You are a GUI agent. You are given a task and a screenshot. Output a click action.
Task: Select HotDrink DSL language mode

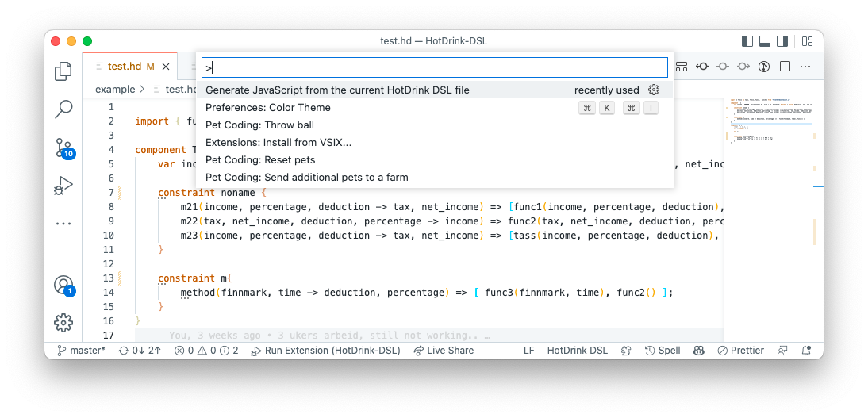pos(578,351)
